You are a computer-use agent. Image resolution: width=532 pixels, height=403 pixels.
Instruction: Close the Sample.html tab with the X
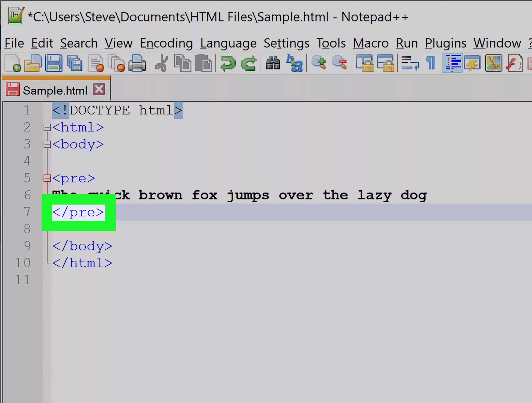[99, 89]
